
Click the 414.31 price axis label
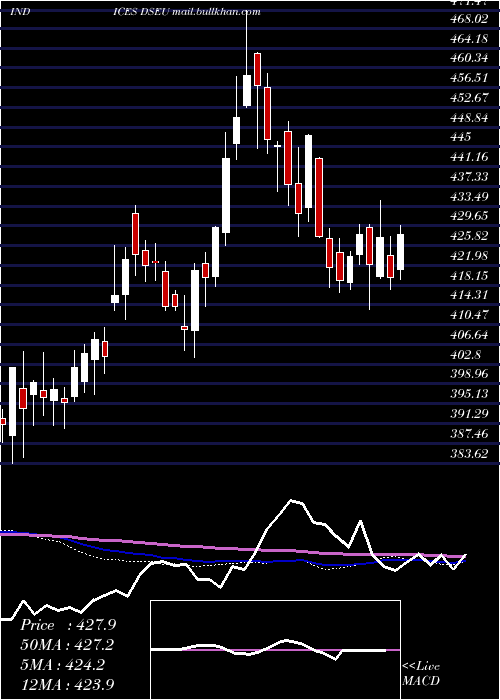click(x=470, y=295)
